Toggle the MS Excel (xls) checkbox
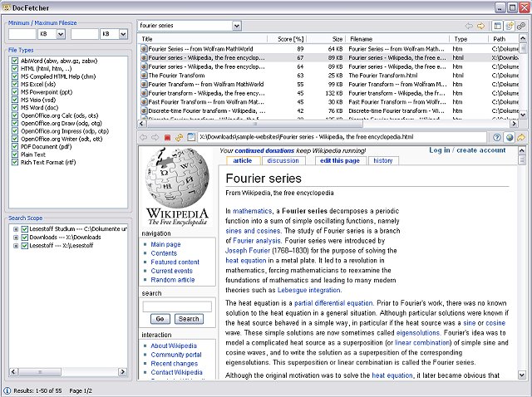The height and width of the screenshot is (397, 532). [x=14, y=86]
